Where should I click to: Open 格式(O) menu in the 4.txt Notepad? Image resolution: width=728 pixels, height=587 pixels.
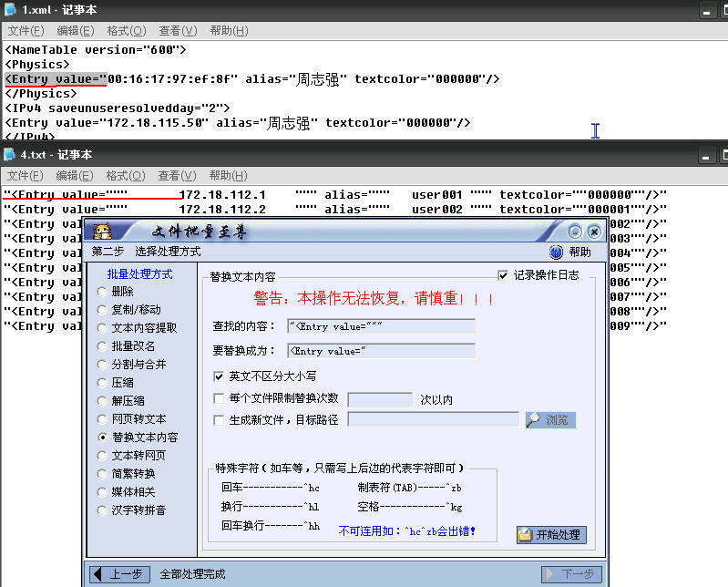pos(126,176)
